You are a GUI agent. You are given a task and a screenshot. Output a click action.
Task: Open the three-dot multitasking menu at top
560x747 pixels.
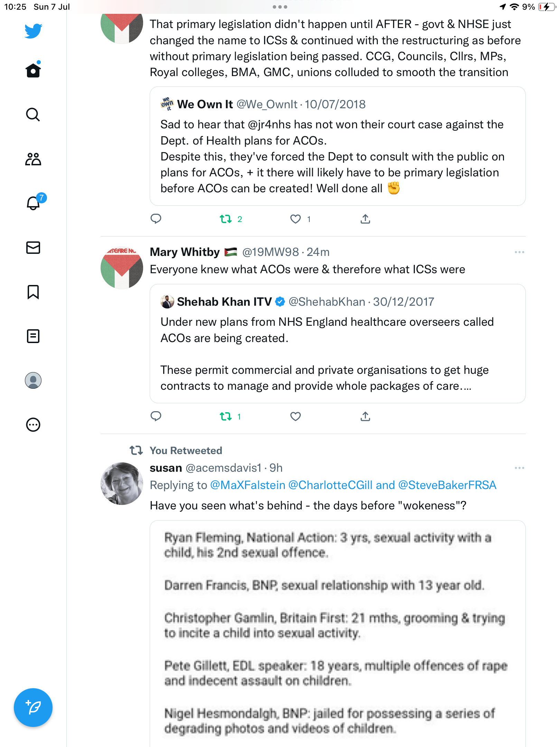click(280, 7)
